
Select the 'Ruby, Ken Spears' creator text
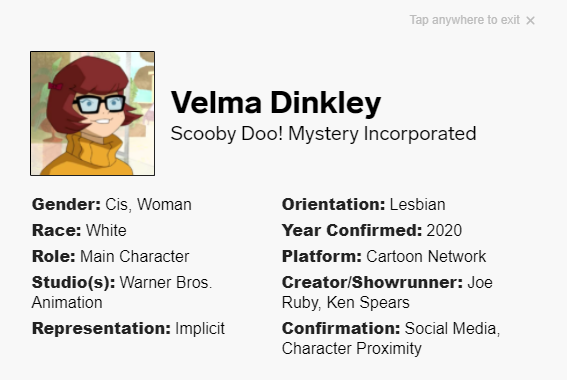click(345, 303)
